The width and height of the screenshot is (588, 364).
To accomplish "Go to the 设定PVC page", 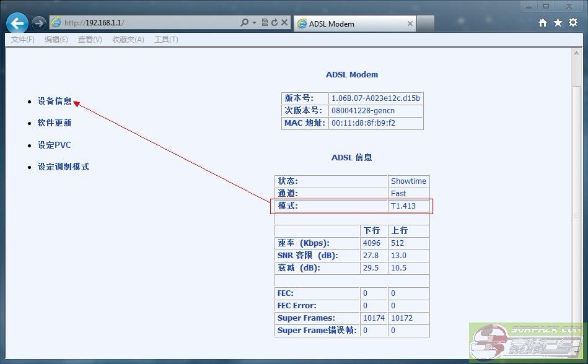I will 55,145.
